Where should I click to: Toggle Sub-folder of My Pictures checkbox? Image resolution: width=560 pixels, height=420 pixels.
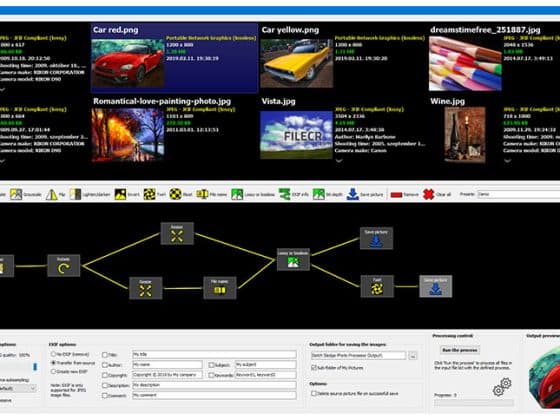[314, 368]
